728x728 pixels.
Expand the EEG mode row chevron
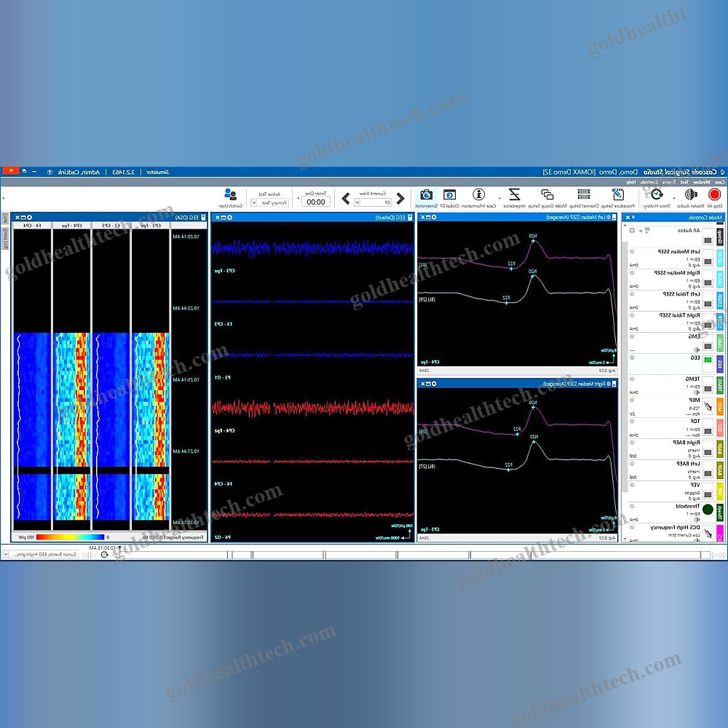click(x=632, y=358)
